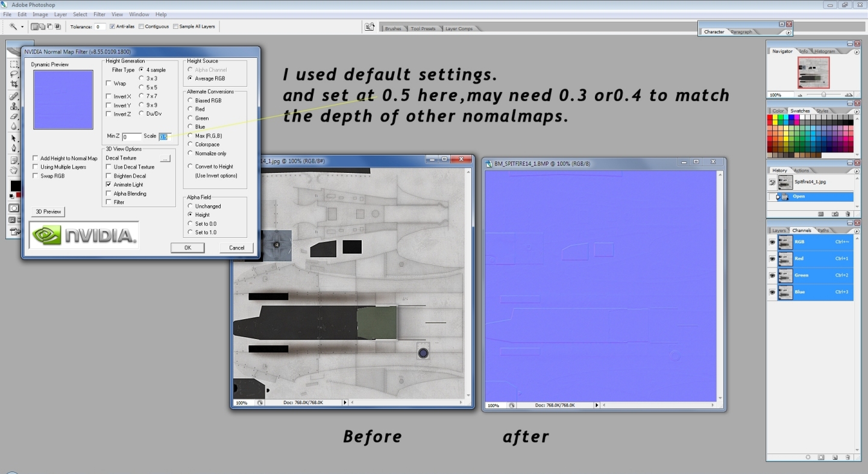Open status bar menu arrow in BM_SPITFIRE14_1.BMP window
The width and height of the screenshot is (868, 474).
[x=597, y=405]
